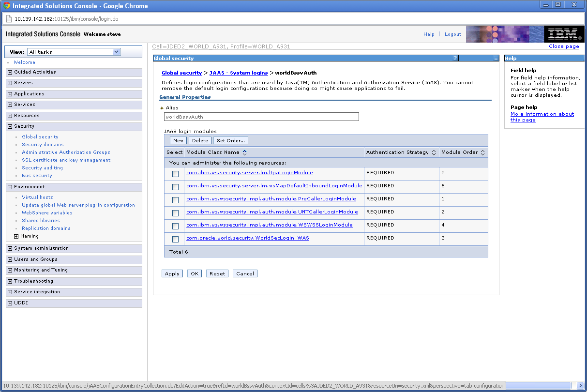
Task: Open Global security panel help question mark
Action: point(455,58)
